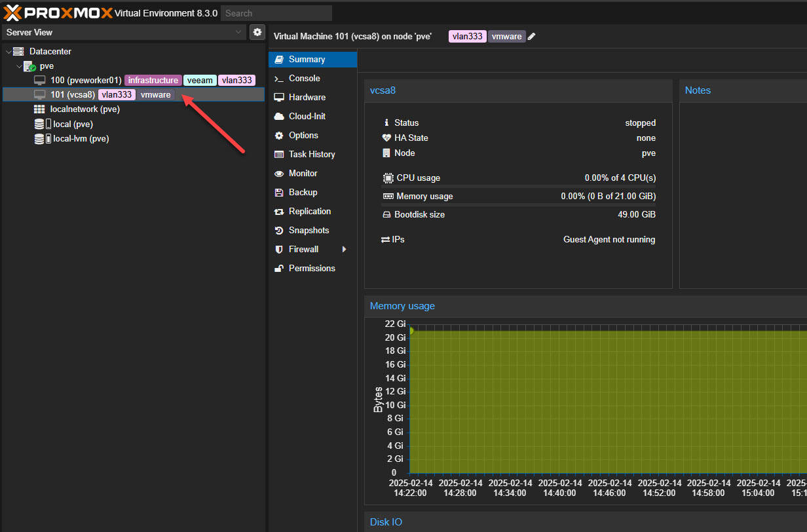Click the Backup floppy disk icon

pyautogui.click(x=279, y=193)
